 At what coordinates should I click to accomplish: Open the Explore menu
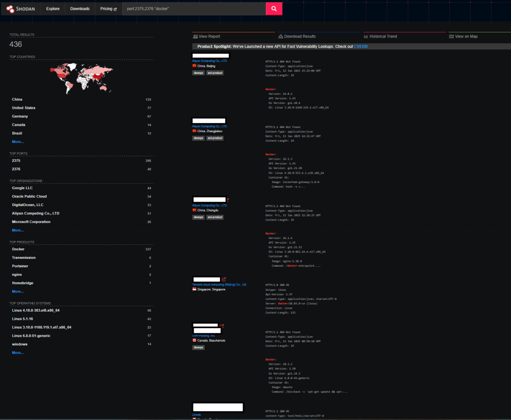click(53, 9)
